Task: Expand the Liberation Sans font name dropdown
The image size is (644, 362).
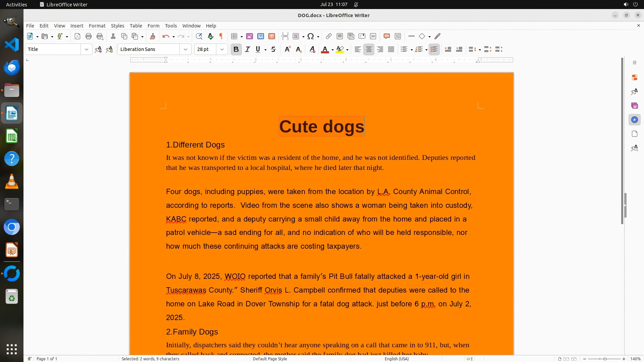Action: [x=185, y=49]
